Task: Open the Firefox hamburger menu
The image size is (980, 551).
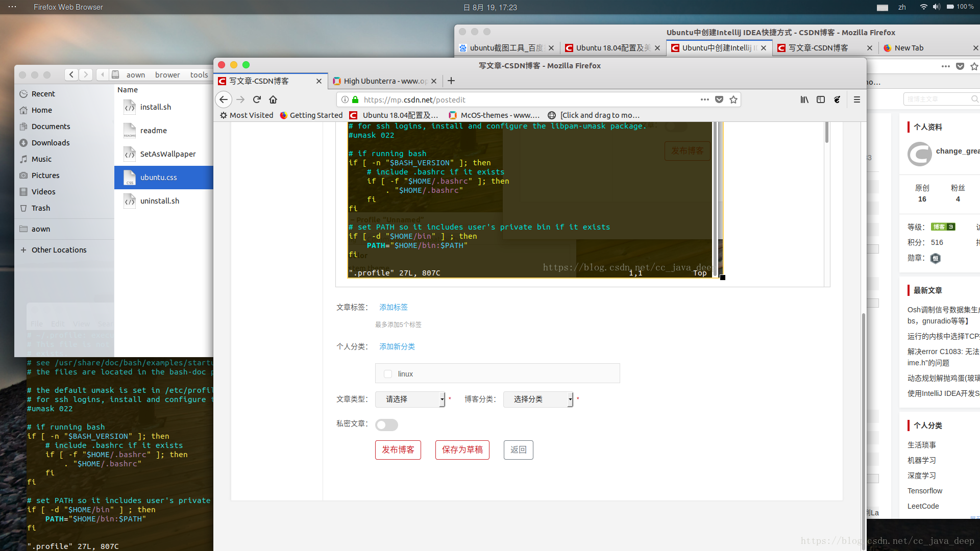Action: point(857,99)
